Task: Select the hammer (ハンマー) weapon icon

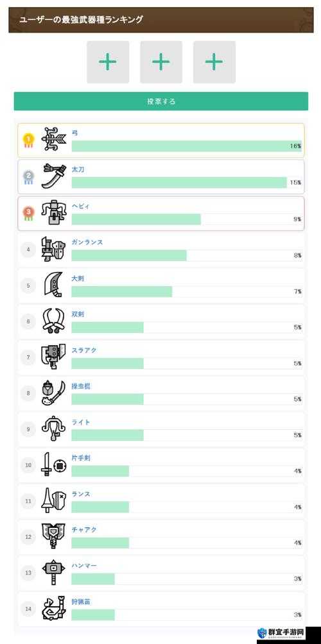Action: tap(53, 572)
